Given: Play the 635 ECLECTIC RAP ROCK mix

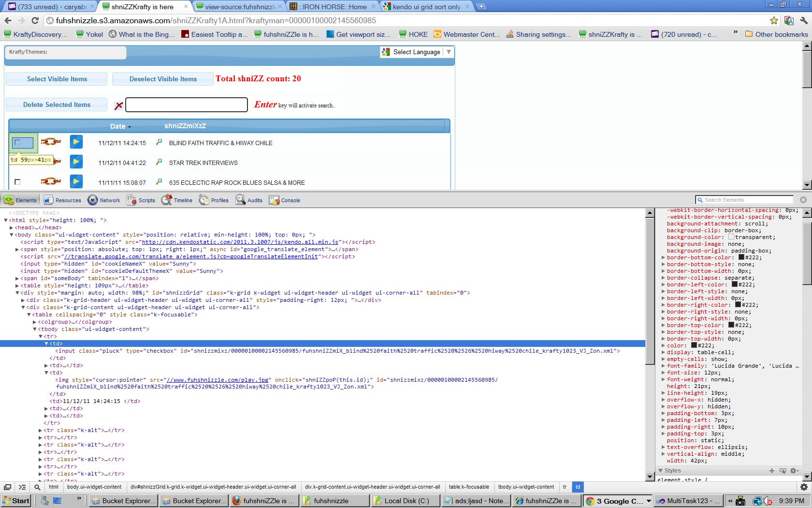Looking at the screenshot, I should click(x=76, y=181).
